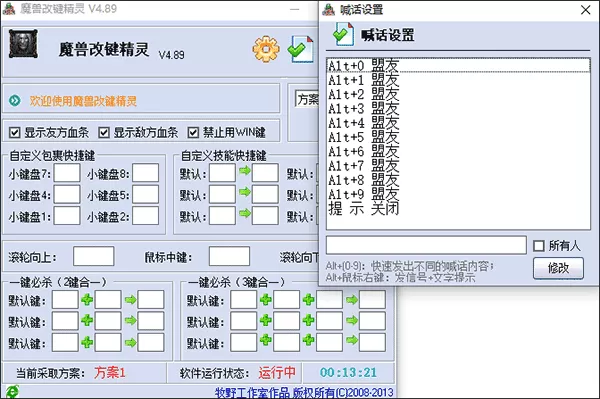The height and width of the screenshot is (399, 600).
Task: Select the Alt+7 盟友 list row
Action: [x=458, y=166]
